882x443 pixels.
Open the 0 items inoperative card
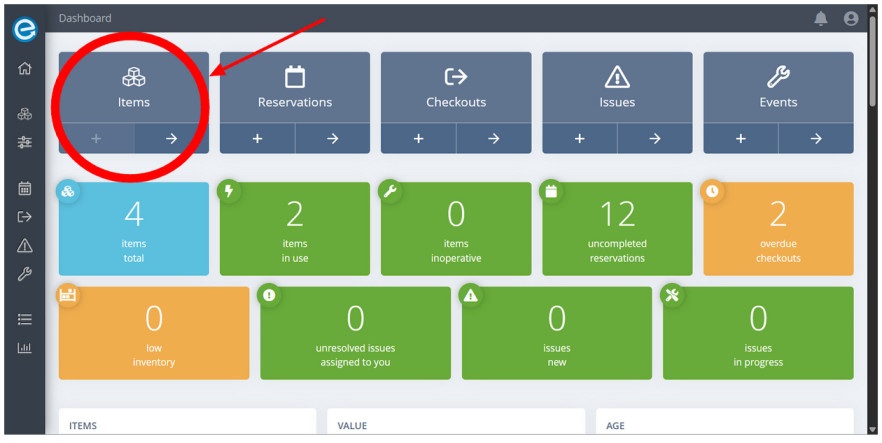[x=456, y=229]
